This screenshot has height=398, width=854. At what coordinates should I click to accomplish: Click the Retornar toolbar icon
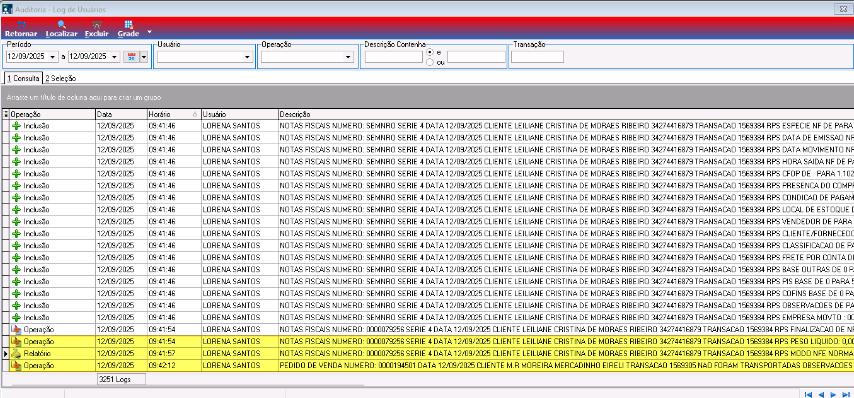21,25
